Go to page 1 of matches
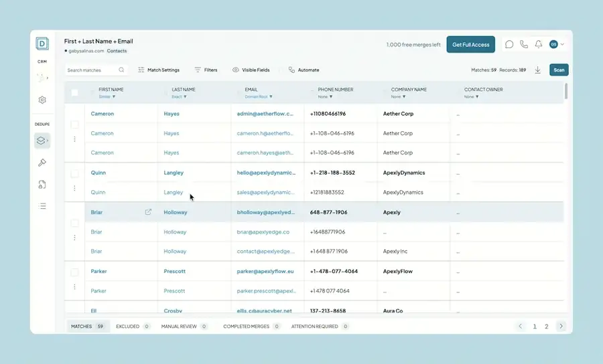This screenshot has width=603, height=364. [535, 327]
